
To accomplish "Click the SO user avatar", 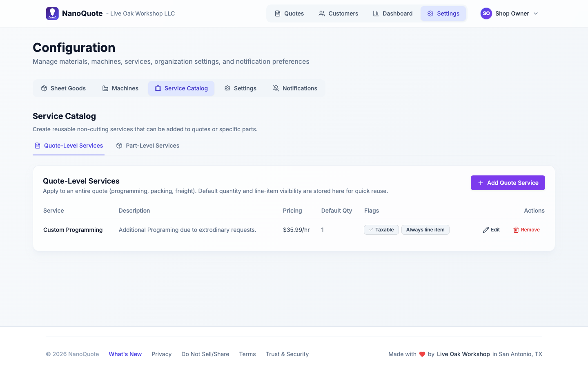I will (486, 13).
